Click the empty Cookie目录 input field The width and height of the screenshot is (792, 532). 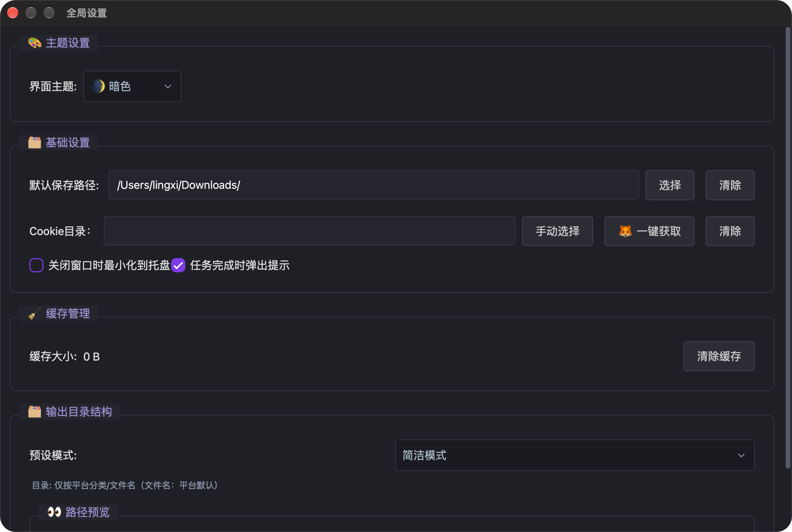[x=309, y=231]
